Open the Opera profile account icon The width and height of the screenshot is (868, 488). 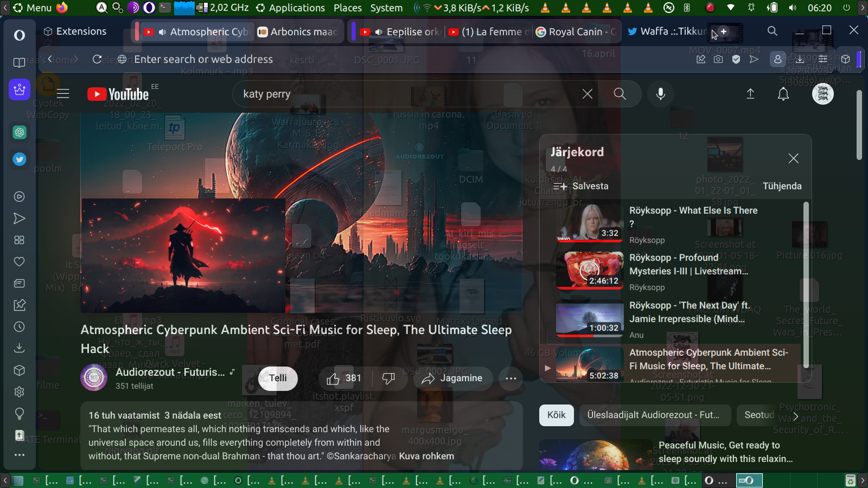click(778, 59)
